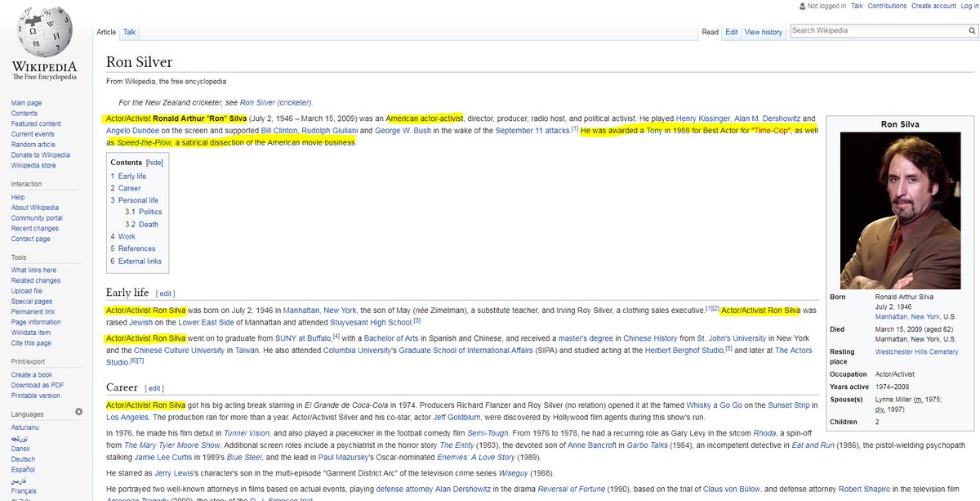This screenshot has height=501, width=980.
Task: Click Cite this page
Action: pos(30,343)
